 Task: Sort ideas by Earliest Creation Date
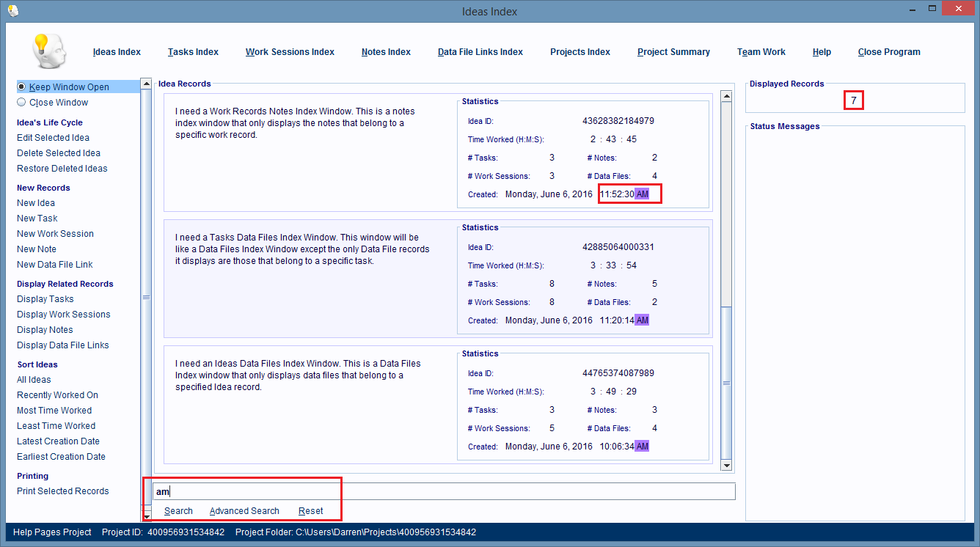[61, 457]
